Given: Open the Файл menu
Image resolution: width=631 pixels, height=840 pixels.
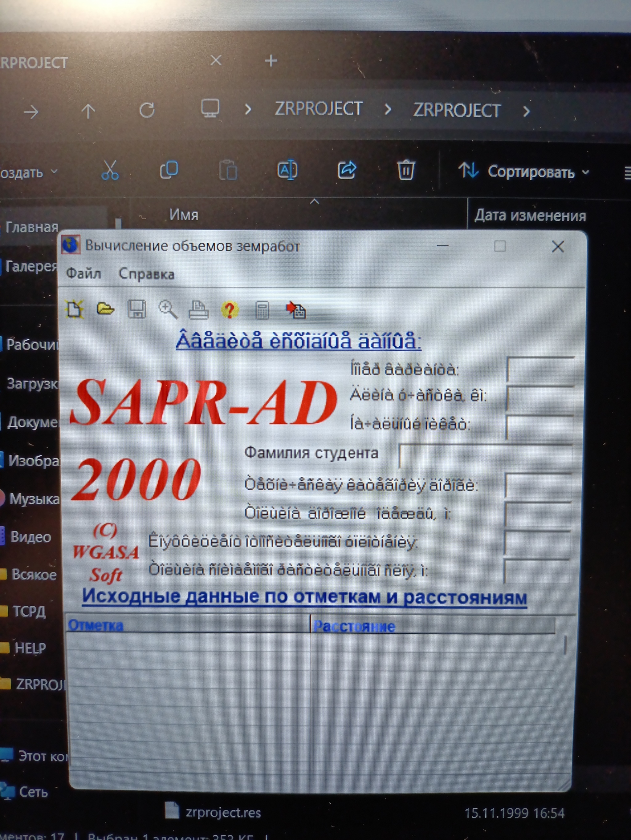Looking at the screenshot, I should point(83,273).
